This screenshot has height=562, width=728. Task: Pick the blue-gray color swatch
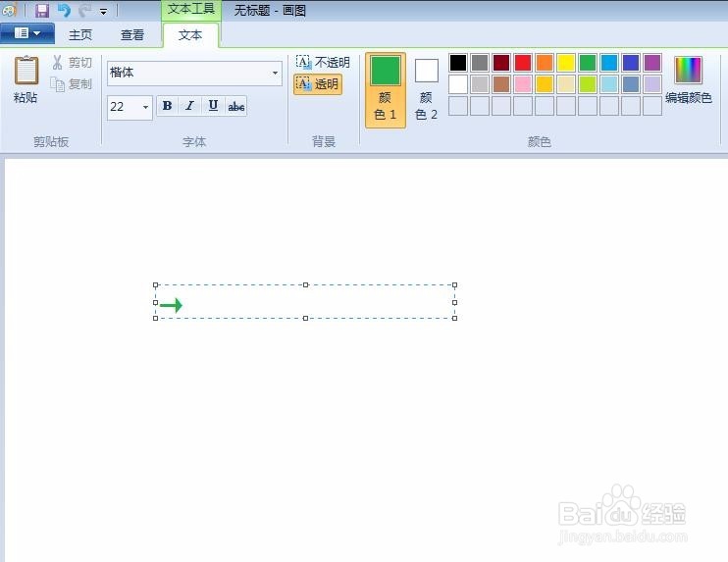tap(631, 84)
